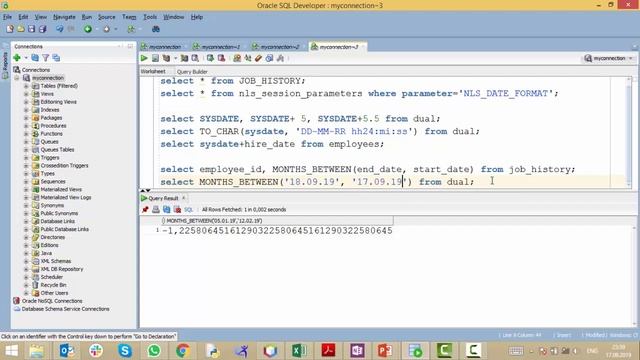Screen dimensions: 640x360
Task: Open the Tools menu
Action: [150, 17]
